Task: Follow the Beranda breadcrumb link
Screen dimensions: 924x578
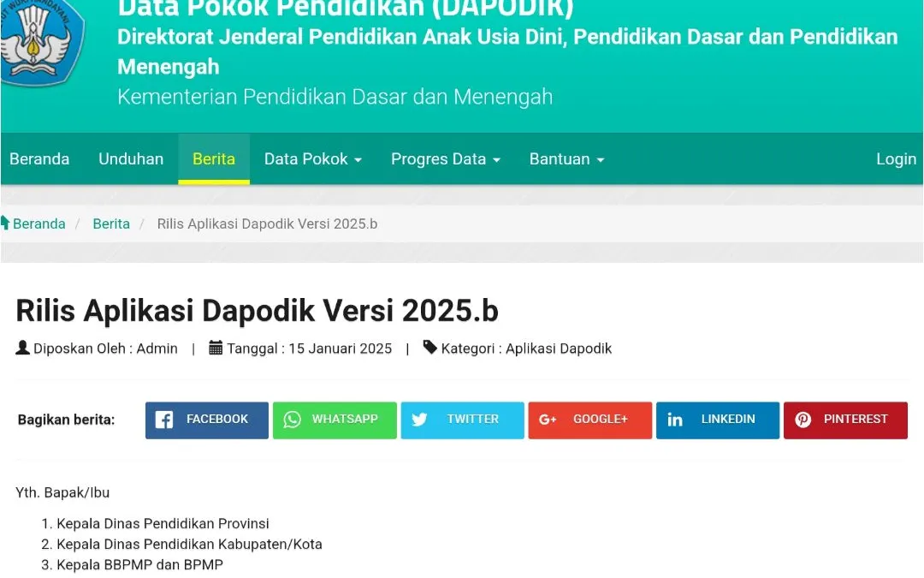Action: pos(38,223)
